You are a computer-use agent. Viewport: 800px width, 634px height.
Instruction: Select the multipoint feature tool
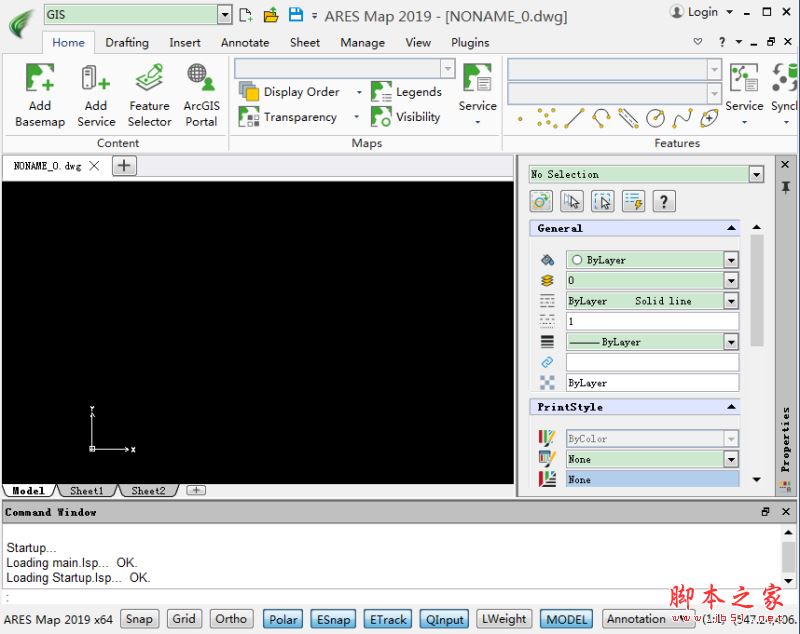[x=547, y=118]
